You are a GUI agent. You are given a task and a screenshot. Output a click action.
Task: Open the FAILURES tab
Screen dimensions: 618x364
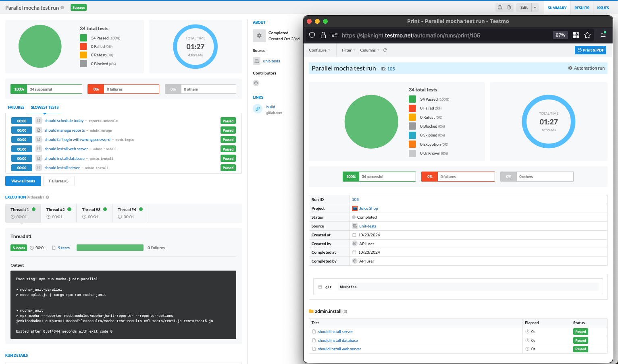(x=16, y=108)
